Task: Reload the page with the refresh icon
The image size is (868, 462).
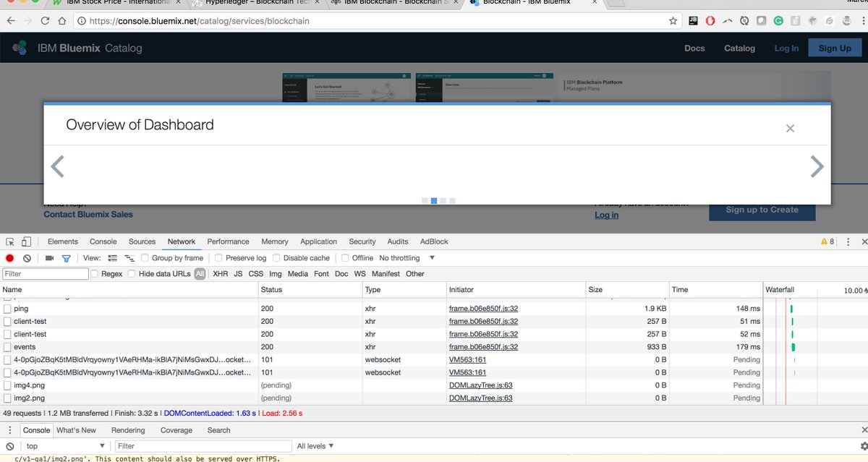Action: click(46, 21)
